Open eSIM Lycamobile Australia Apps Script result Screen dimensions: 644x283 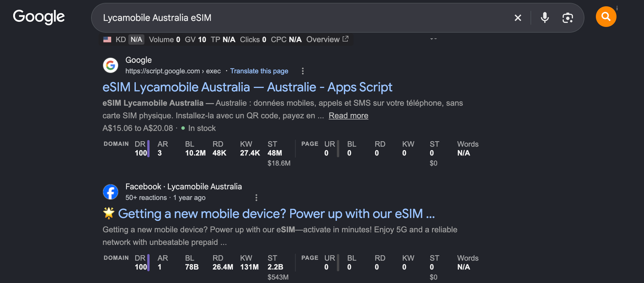click(x=247, y=87)
